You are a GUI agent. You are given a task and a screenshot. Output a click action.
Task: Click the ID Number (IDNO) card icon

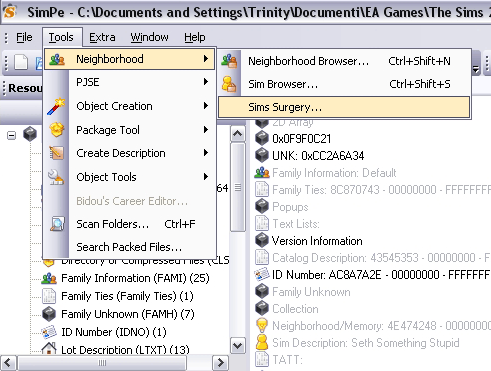[49, 332]
